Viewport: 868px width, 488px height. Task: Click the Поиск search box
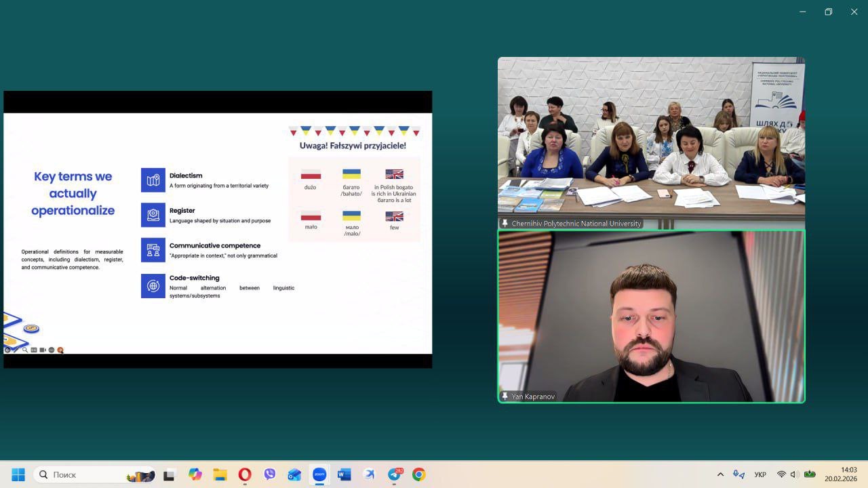pos(88,474)
